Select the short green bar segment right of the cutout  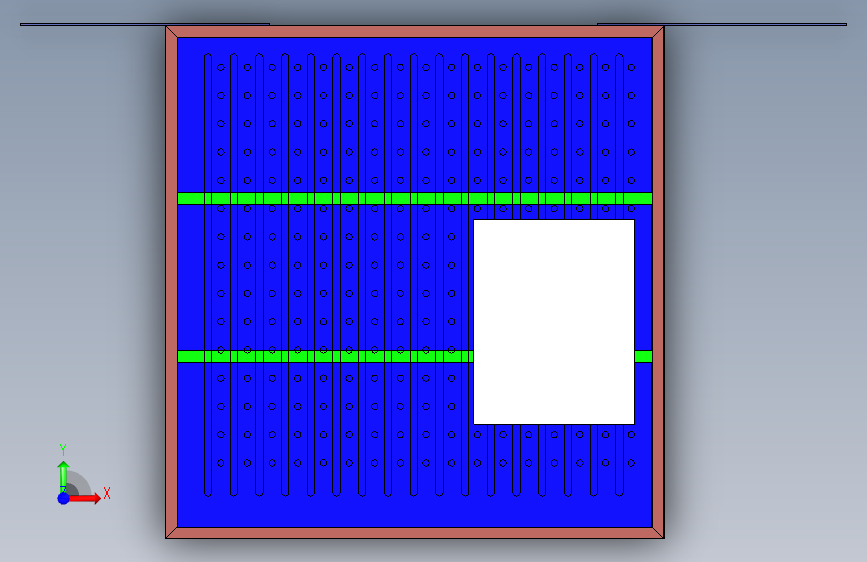pyautogui.click(x=643, y=356)
